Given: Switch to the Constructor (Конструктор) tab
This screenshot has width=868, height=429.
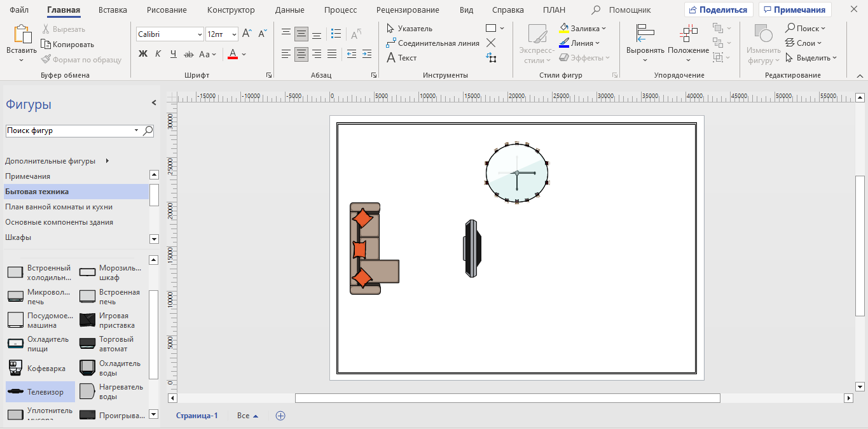Looking at the screenshot, I should [x=231, y=10].
